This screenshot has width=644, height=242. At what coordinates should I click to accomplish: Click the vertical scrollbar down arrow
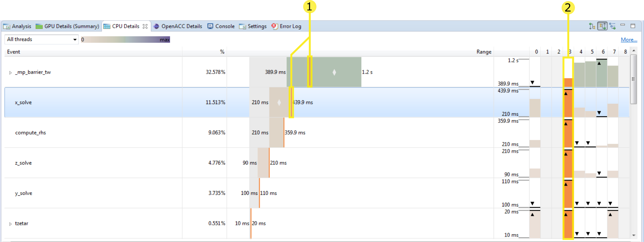[634, 235]
